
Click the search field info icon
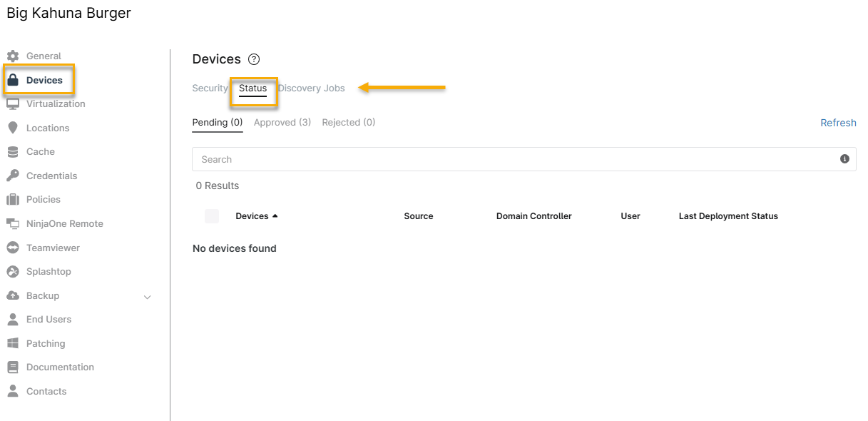pyautogui.click(x=844, y=159)
